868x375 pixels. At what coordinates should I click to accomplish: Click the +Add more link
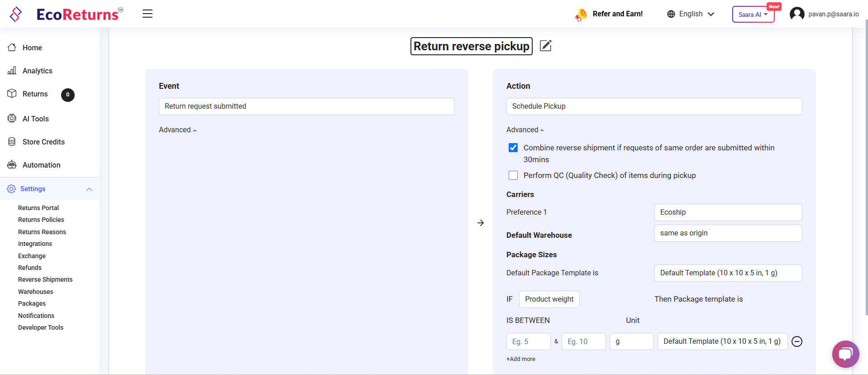[520, 359]
